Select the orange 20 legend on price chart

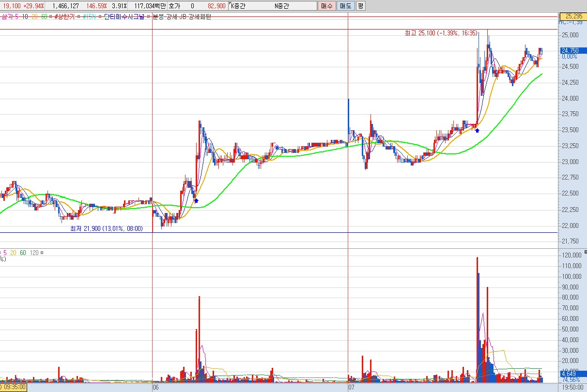[x=35, y=17]
